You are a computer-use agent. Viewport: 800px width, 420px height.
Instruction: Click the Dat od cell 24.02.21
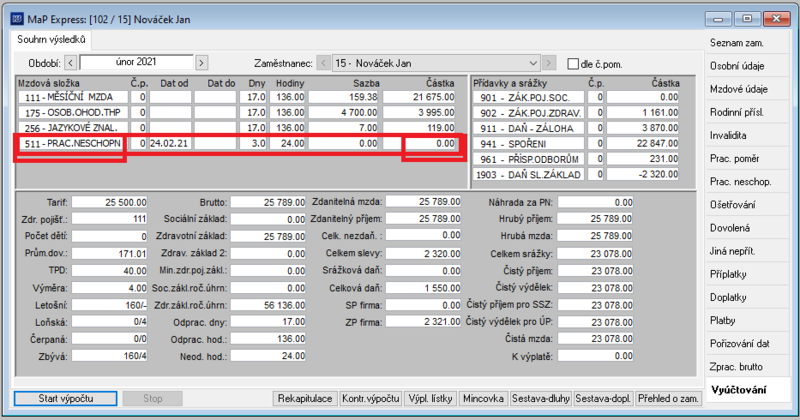[170, 143]
